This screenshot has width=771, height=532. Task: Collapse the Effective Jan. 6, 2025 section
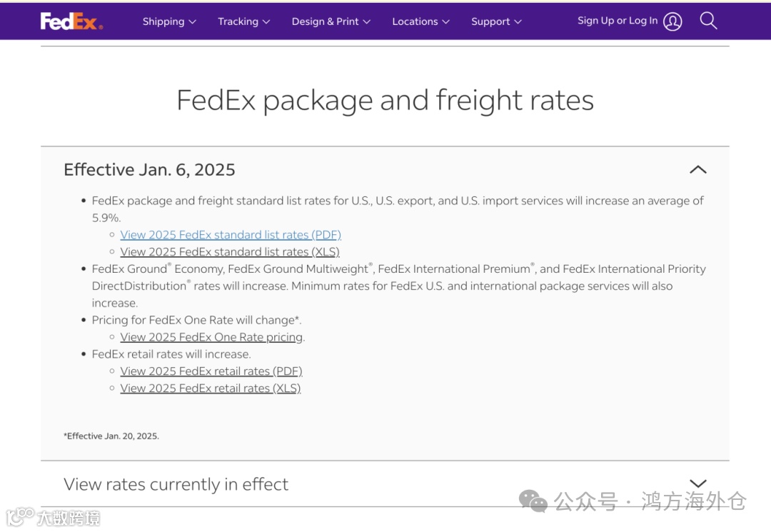pyautogui.click(x=697, y=169)
